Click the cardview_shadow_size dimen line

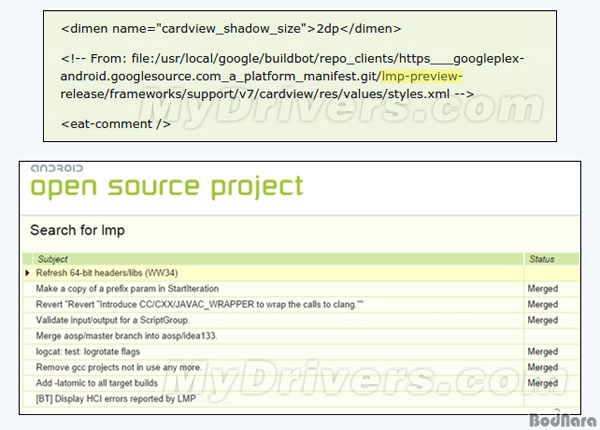click(x=231, y=29)
